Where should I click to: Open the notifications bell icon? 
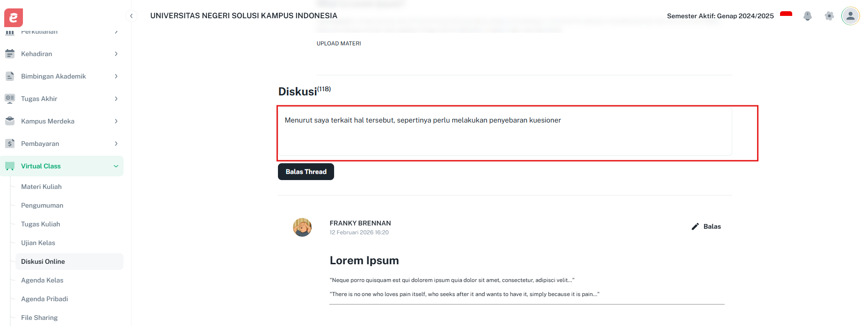click(x=808, y=15)
